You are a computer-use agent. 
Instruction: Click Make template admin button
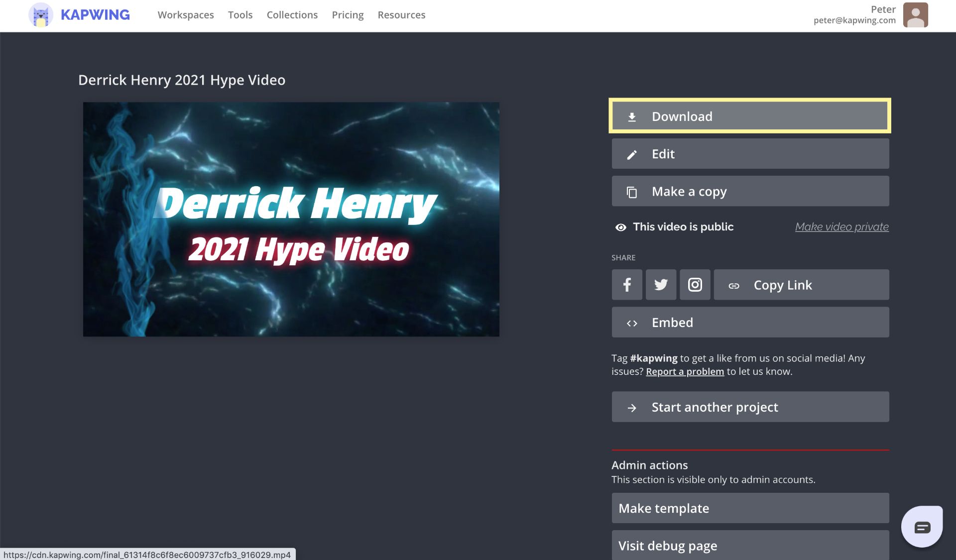pos(750,508)
